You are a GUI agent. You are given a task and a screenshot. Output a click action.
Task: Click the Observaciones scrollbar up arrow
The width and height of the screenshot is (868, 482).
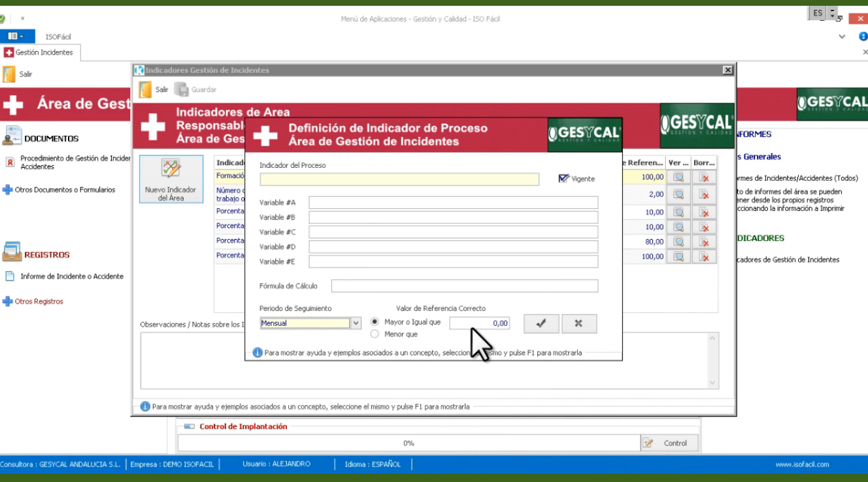tap(712, 339)
